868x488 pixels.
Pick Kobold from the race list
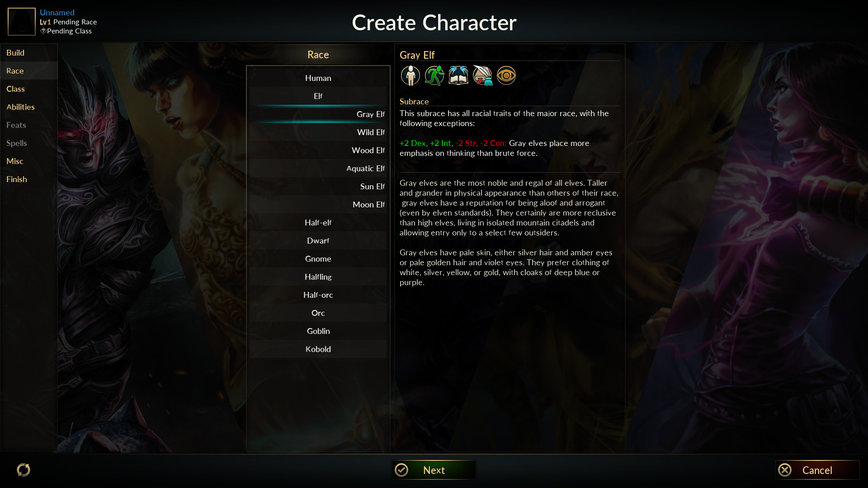(x=318, y=349)
